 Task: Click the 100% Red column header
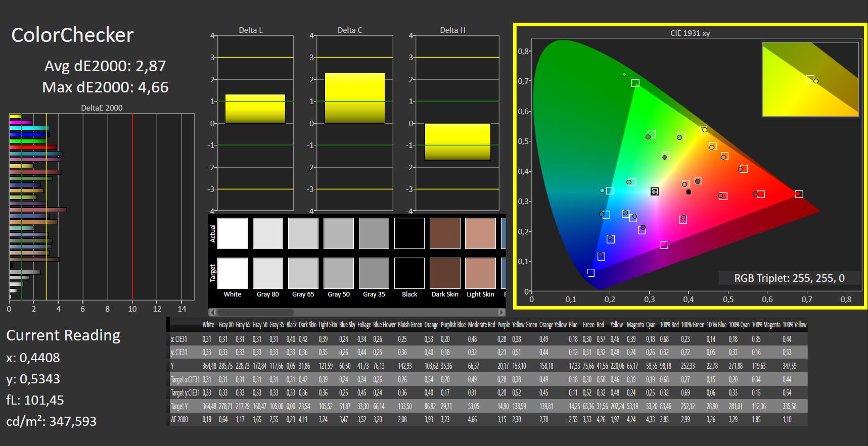coord(669,325)
